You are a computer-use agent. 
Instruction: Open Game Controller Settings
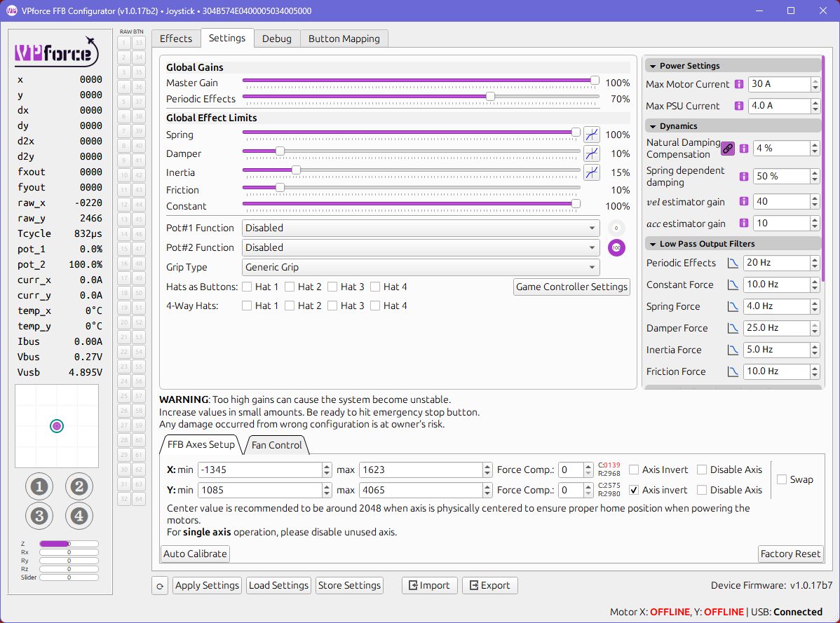point(571,287)
